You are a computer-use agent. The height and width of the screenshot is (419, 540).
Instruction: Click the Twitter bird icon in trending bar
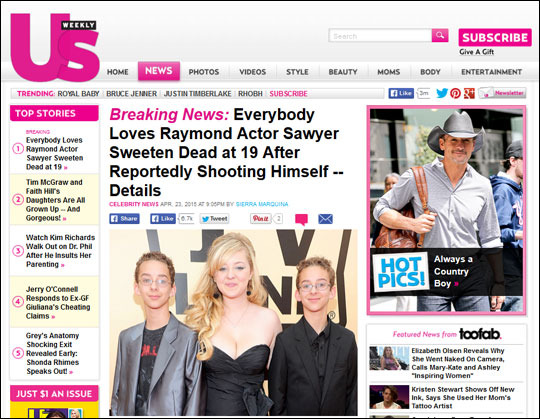point(442,93)
